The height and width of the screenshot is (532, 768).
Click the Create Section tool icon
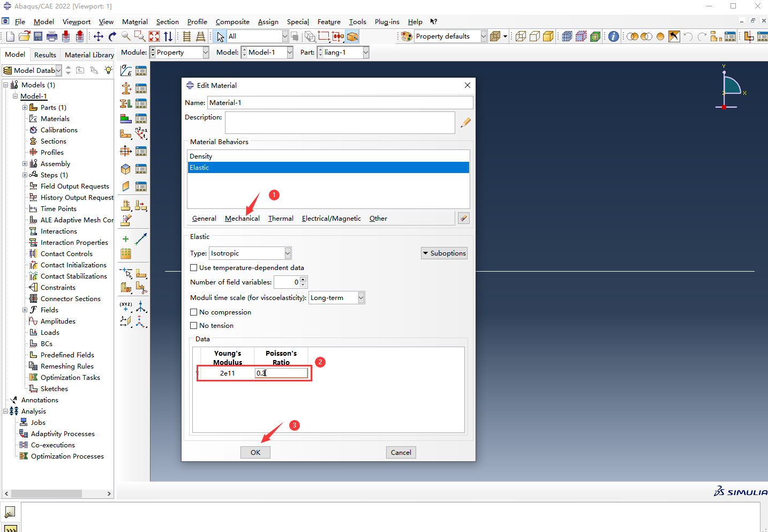[126, 88]
